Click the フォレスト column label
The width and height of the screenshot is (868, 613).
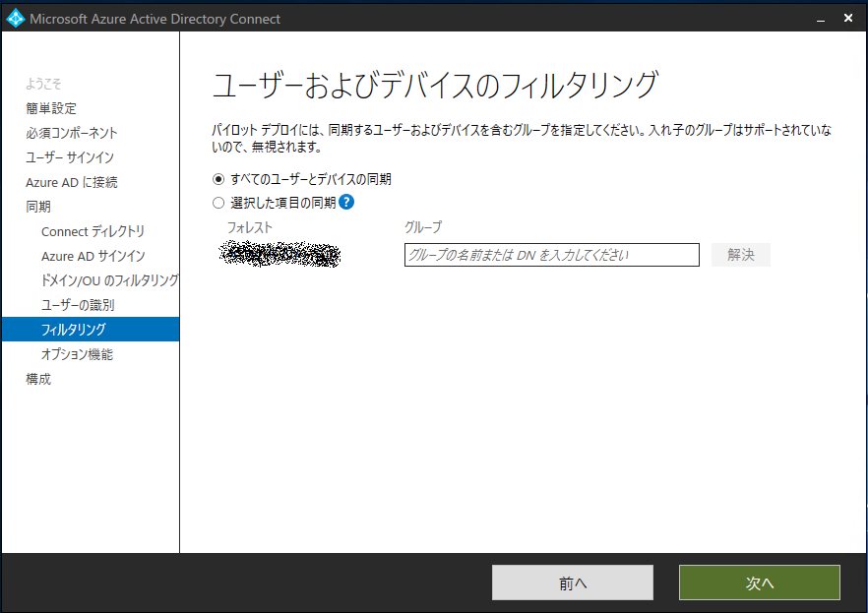coord(250,227)
